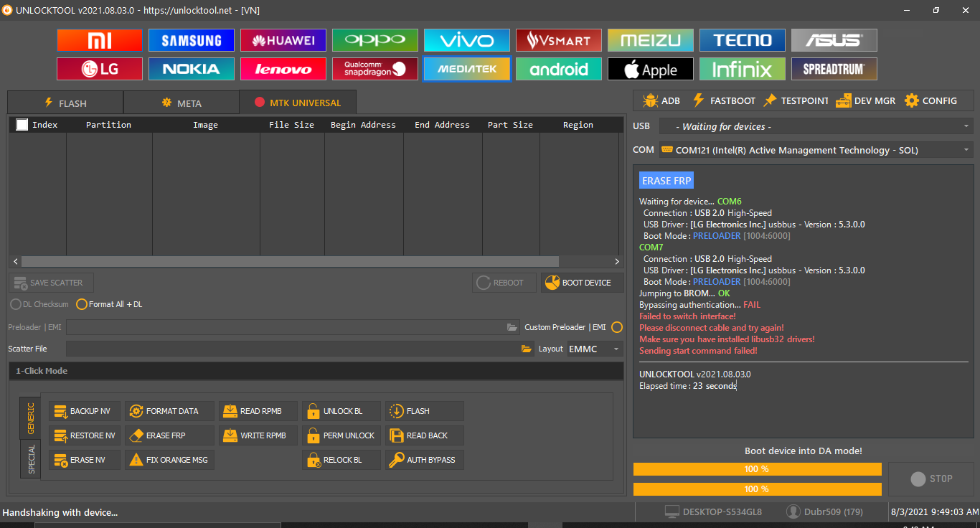Viewport: 980px width, 528px height.
Task: Click the ERASE NV button
Action: (85, 460)
